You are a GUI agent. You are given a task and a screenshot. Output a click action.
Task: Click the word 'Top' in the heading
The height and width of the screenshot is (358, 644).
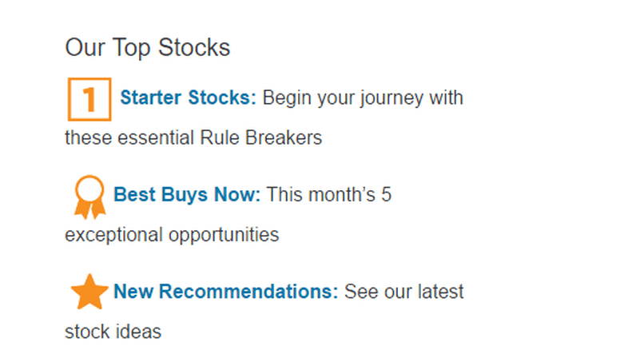coord(131,49)
